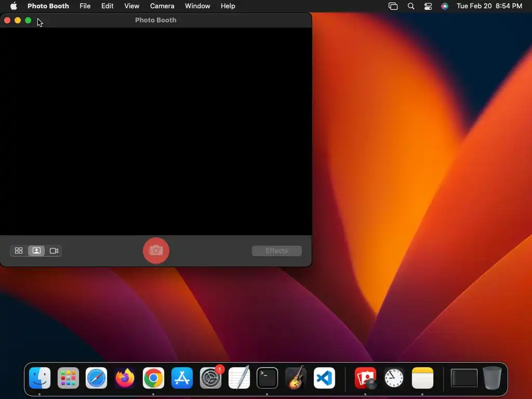This screenshot has width=532, height=399.
Task: Show the date and time notification panel
Action: point(489,6)
